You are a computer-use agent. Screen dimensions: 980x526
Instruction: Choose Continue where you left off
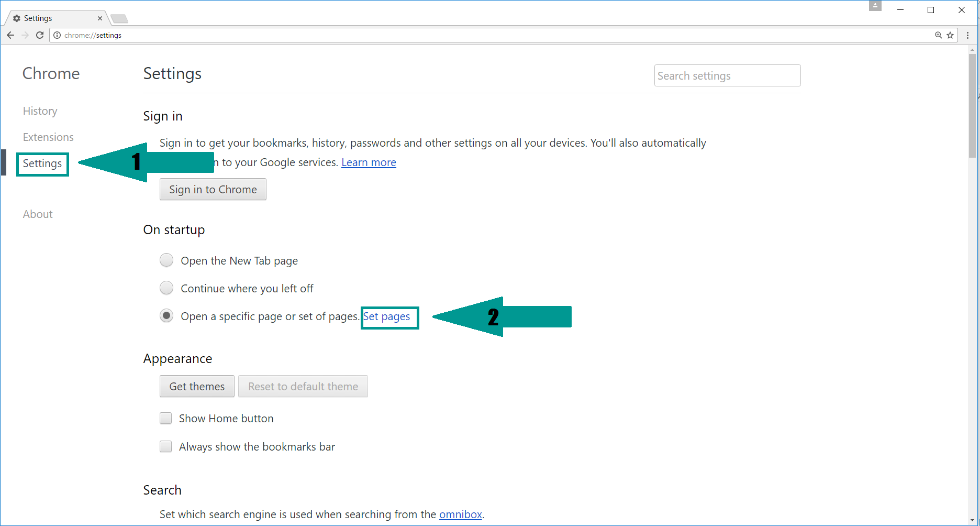click(x=166, y=288)
